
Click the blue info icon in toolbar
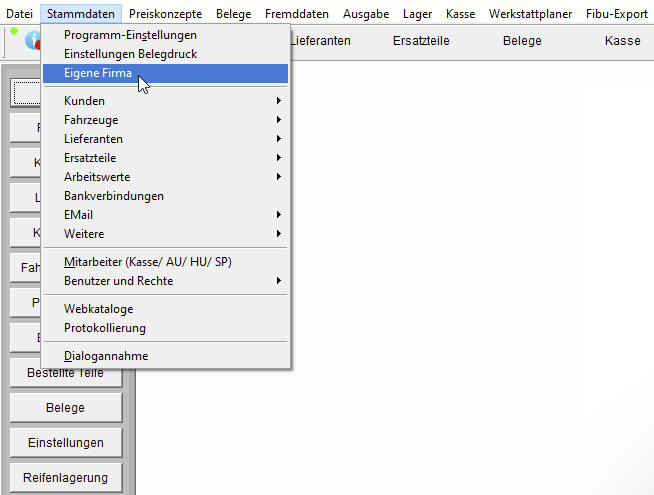(x=33, y=41)
